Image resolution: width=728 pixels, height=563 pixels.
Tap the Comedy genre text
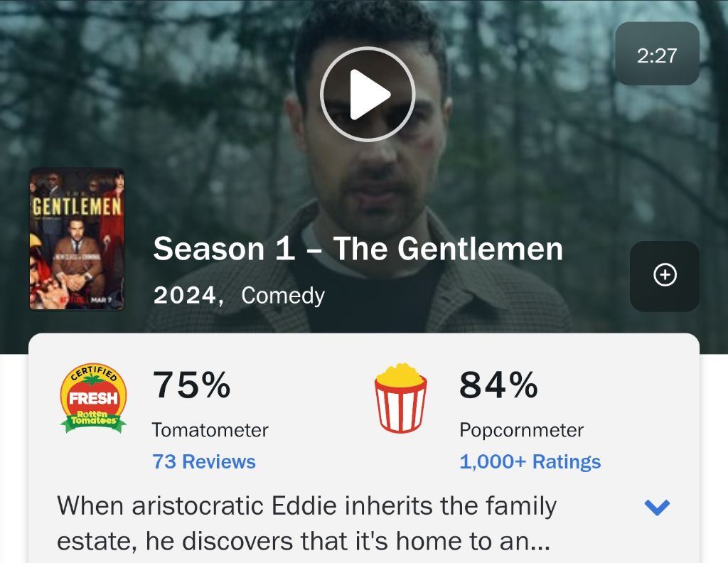(x=283, y=296)
